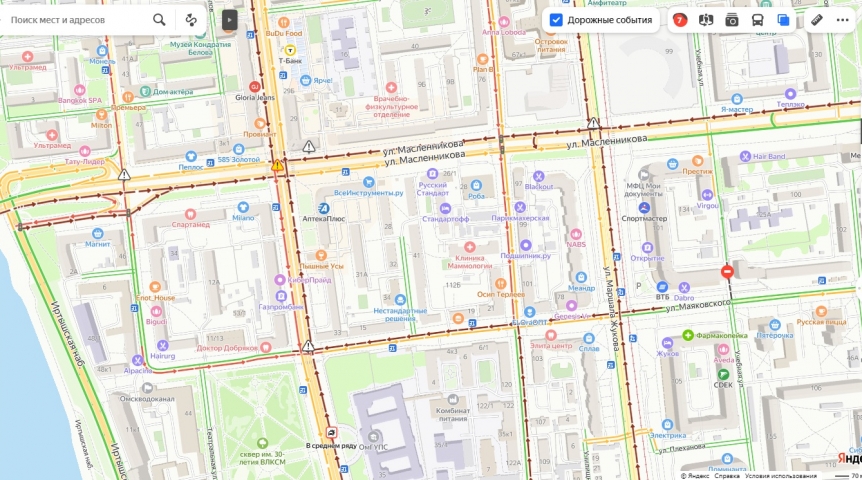Select the Enot_House cafe marker
Image resolution: width=862 pixels, height=480 pixels.
pyautogui.click(x=155, y=287)
